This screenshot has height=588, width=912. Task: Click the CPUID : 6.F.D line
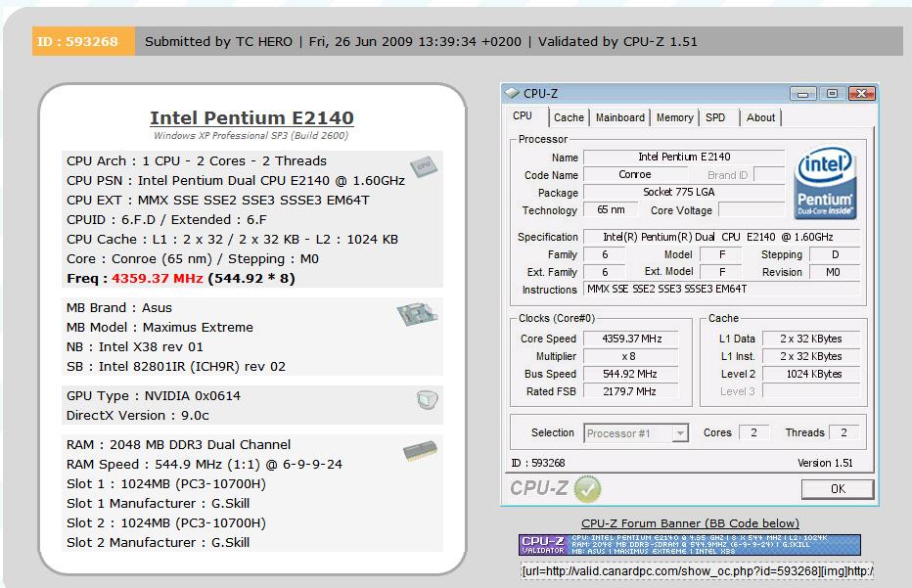pos(166,220)
